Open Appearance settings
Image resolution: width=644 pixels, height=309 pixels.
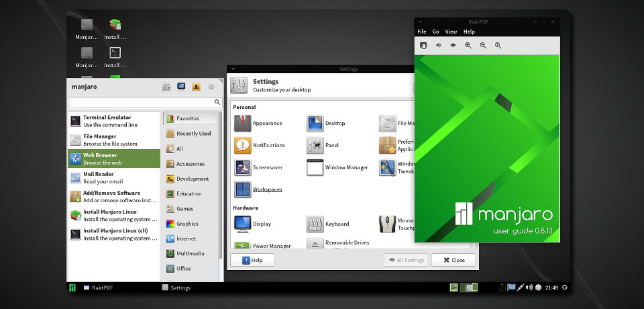pyautogui.click(x=259, y=123)
